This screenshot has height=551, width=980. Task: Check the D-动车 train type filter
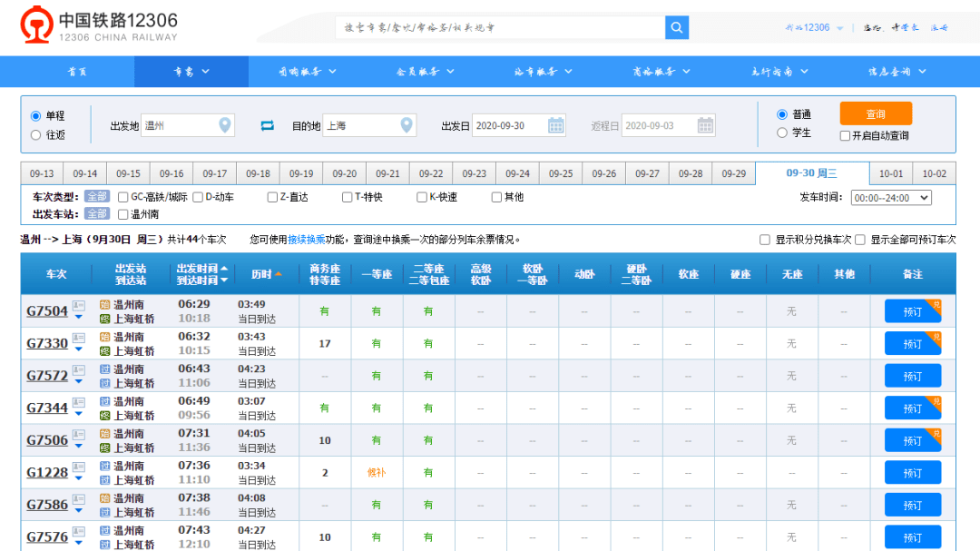pyautogui.click(x=198, y=198)
